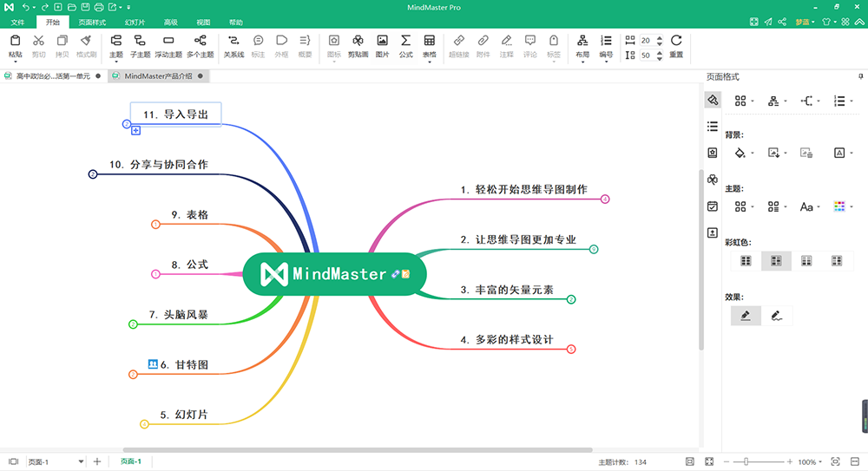Viewport: 868px width, 471px height.
Task: Insert a Subtopic (子主题)
Action: (140, 46)
